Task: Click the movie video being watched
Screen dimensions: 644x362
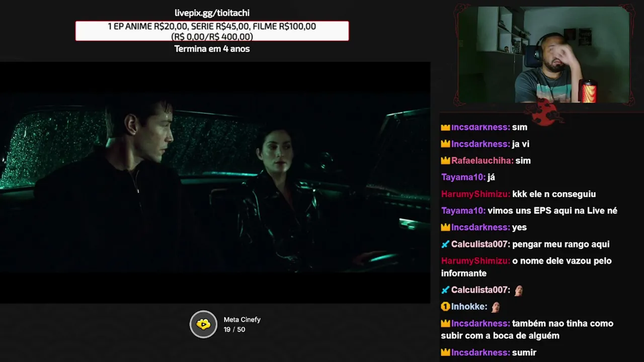Action: tap(215, 183)
